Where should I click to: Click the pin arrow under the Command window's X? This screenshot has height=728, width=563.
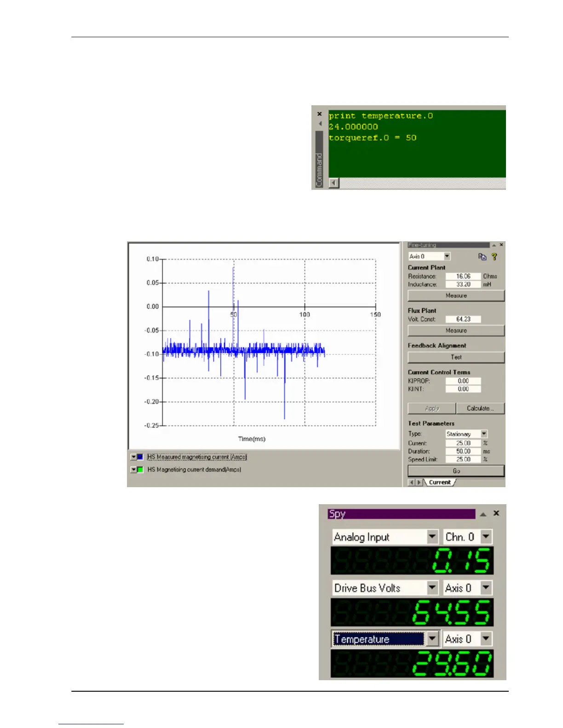[320, 123]
